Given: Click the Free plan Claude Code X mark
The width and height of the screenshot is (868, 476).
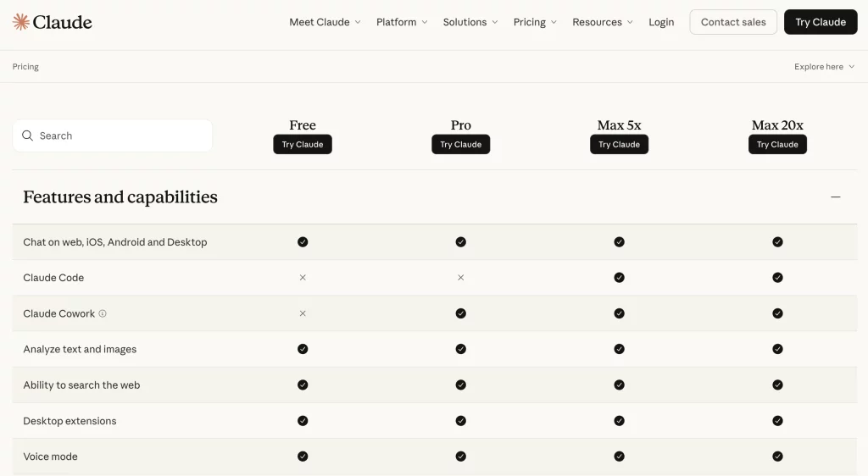Looking at the screenshot, I should click(x=303, y=278).
